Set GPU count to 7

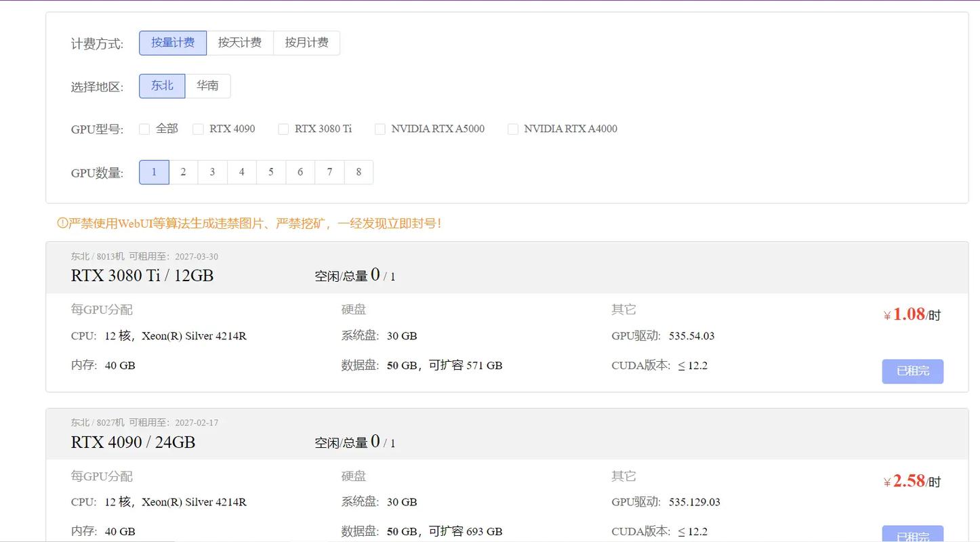tap(329, 172)
